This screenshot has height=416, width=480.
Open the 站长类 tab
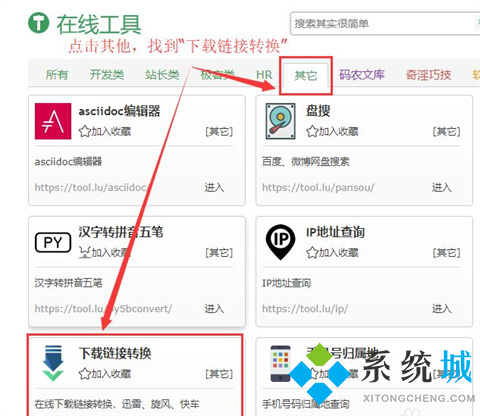coord(162,75)
